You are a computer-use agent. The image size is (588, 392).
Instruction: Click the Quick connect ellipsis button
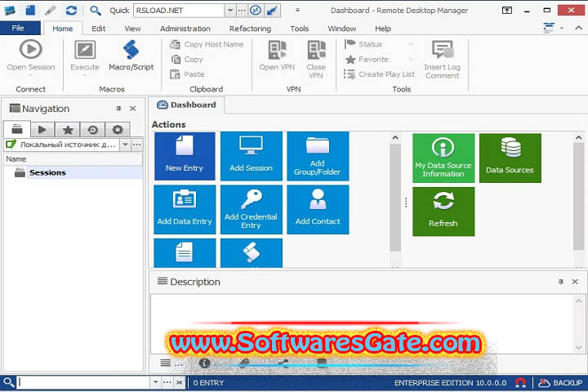coord(242,11)
